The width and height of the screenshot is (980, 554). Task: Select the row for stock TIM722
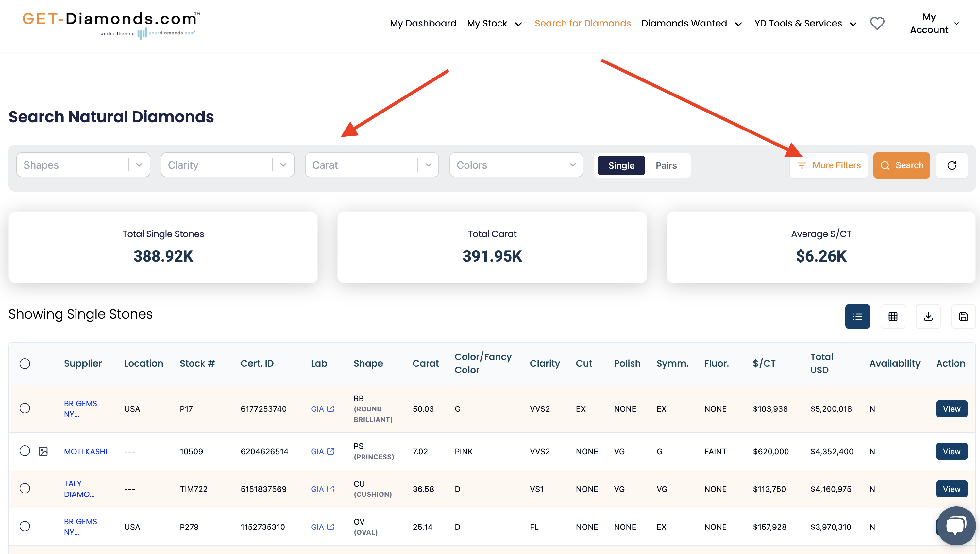point(25,488)
